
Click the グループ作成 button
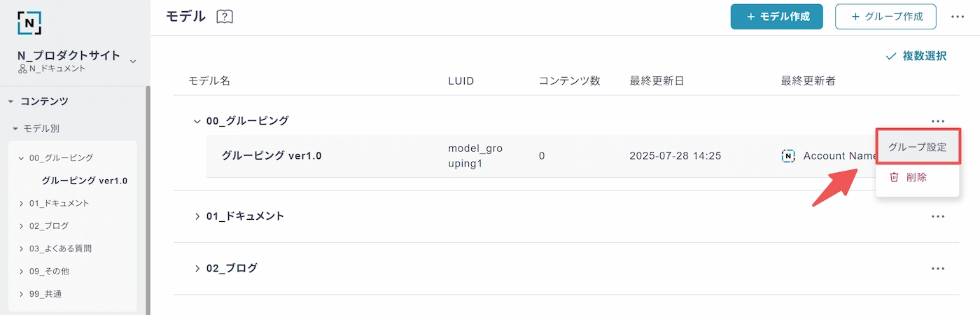click(885, 17)
